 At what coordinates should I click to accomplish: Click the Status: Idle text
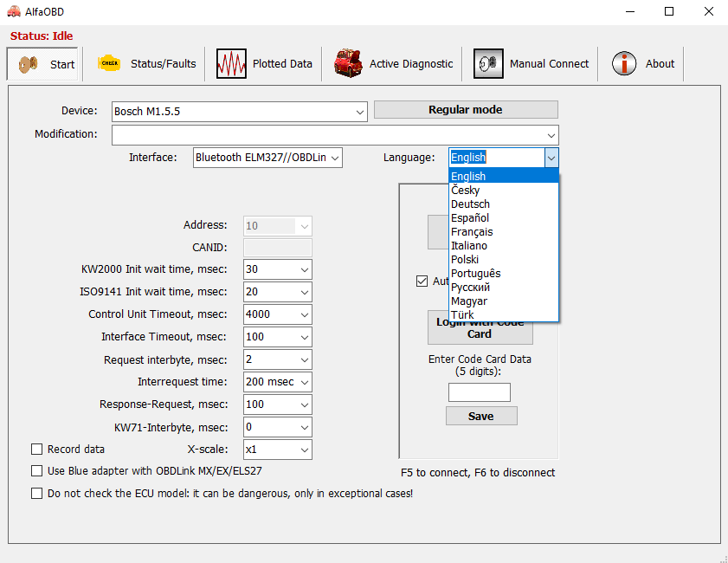click(x=42, y=36)
